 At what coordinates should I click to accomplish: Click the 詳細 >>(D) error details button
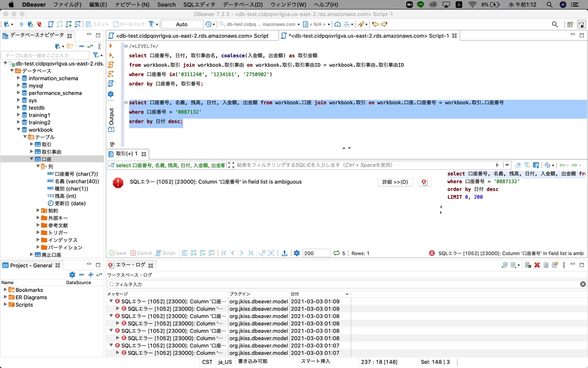click(394, 182)
